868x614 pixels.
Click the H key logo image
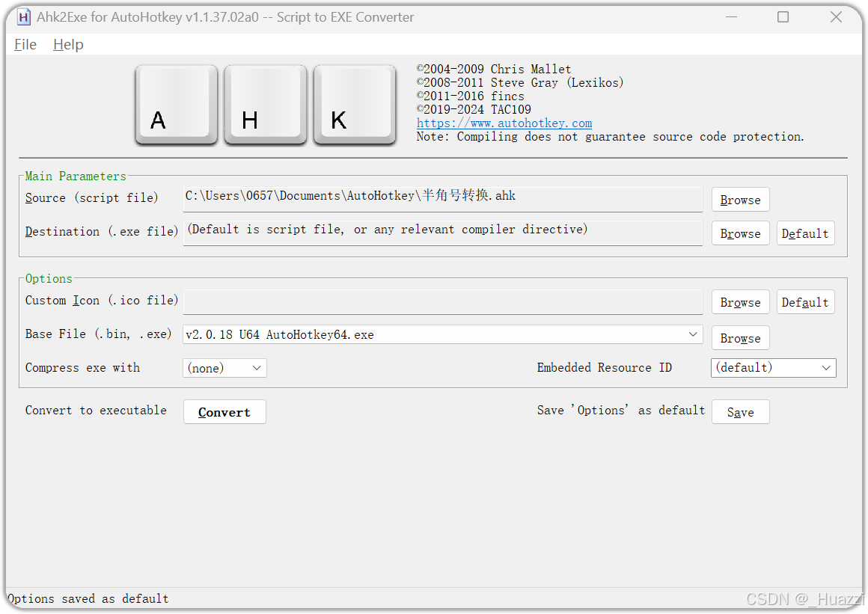[x=265, y=105]
